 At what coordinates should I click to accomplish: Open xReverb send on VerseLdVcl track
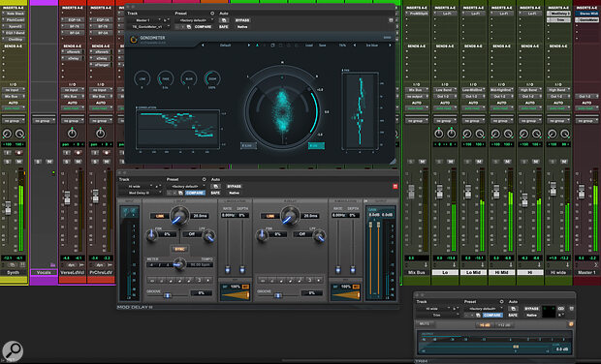72,52
